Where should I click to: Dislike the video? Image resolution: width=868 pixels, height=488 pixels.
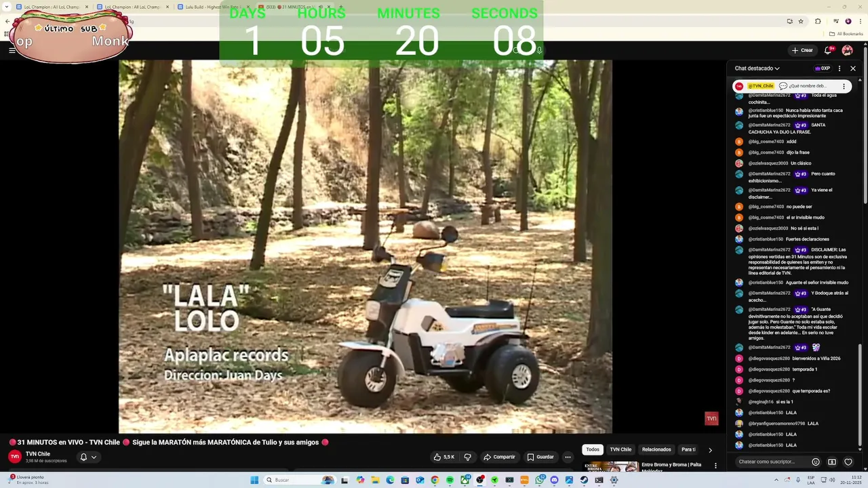pyautogui.click(x=467, y=457)
